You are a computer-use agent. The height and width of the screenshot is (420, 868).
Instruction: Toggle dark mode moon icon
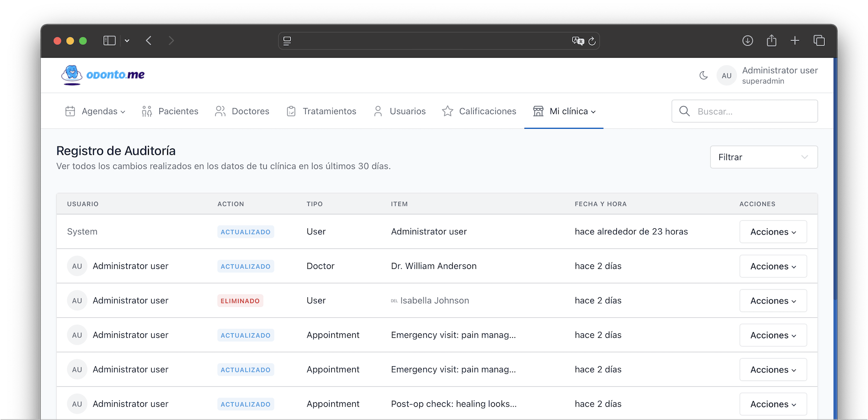(704, 75)
